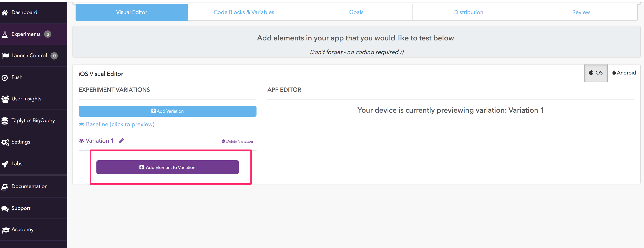Click the Launch Control flag icon
The image size is (644, 248).
[5, 56]
